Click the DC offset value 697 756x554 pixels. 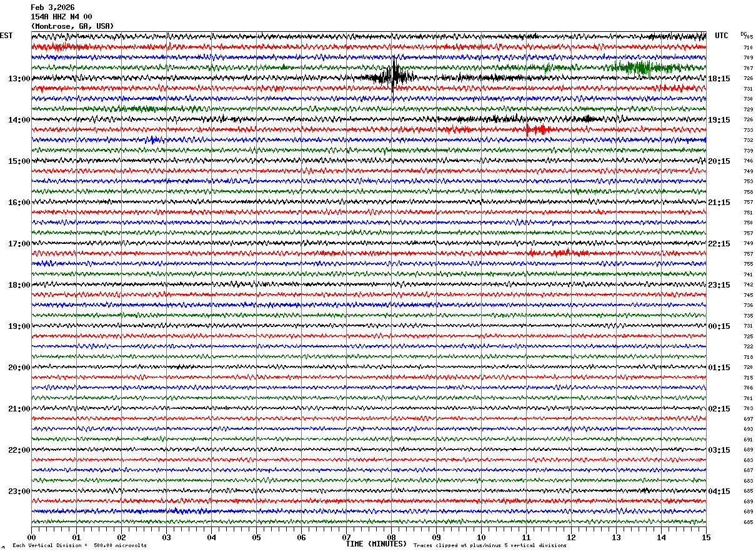point(748,419)
